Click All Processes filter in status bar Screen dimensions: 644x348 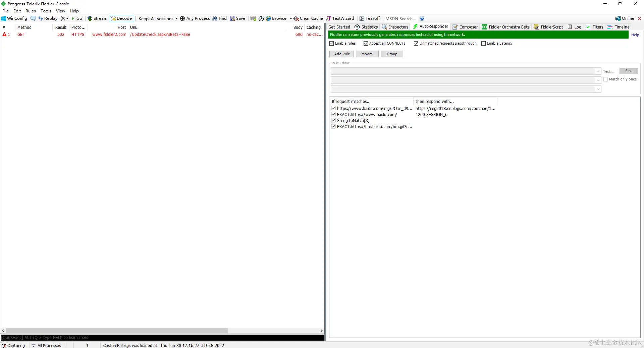46,345
